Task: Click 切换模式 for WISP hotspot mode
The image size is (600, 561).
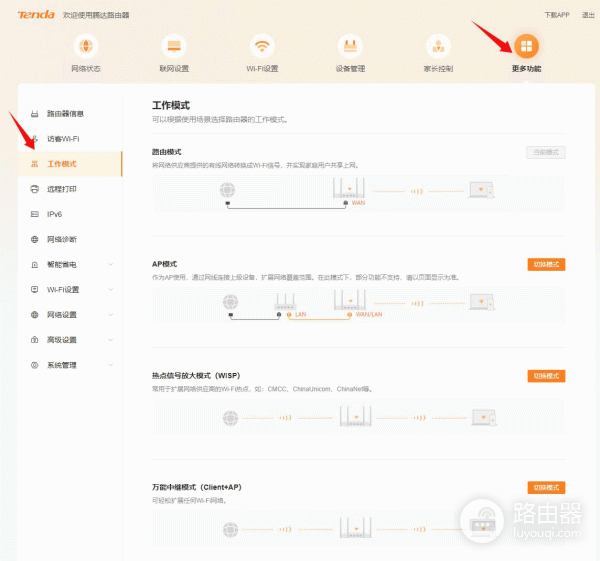Action: (546, 376)
